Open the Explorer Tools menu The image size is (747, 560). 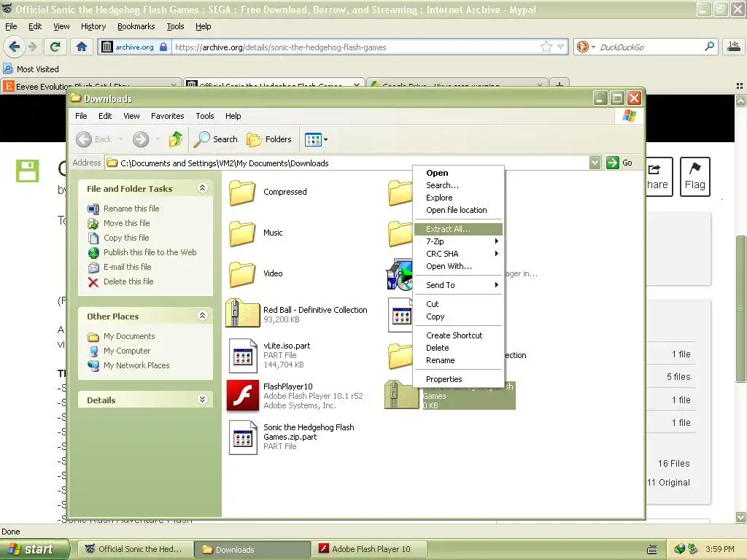(205, 116)
